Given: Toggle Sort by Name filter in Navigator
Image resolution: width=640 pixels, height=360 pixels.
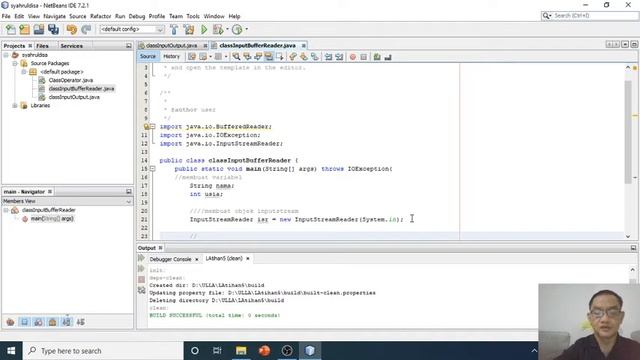Looking at the screenshot, I should [66, 322].
